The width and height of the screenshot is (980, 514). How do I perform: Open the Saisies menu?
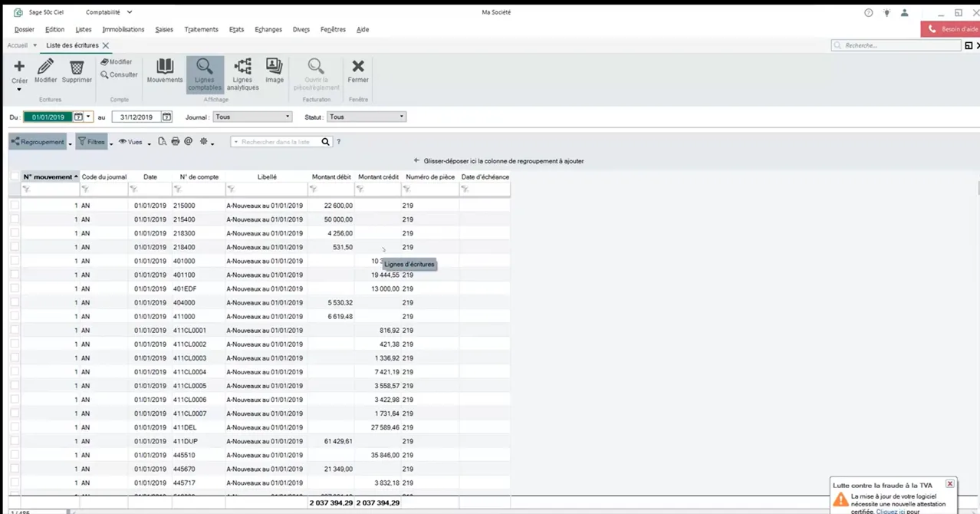click(x=164, y=29)
